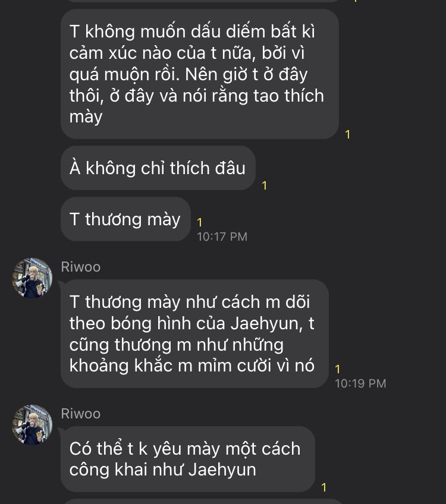446x504 pixels.
Task: Tap unread count beside 'À không chỉ thích đâu'
Action: 264,185
